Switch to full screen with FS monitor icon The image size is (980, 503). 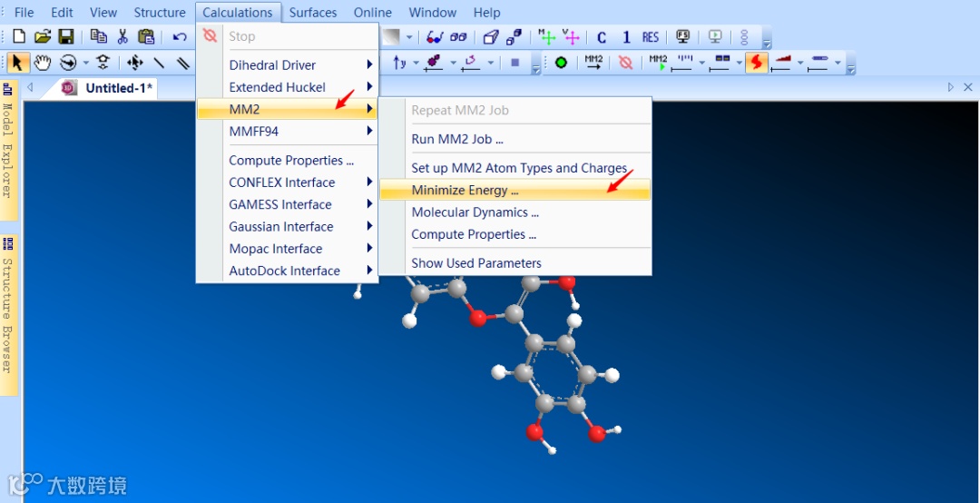pos(683,37)
